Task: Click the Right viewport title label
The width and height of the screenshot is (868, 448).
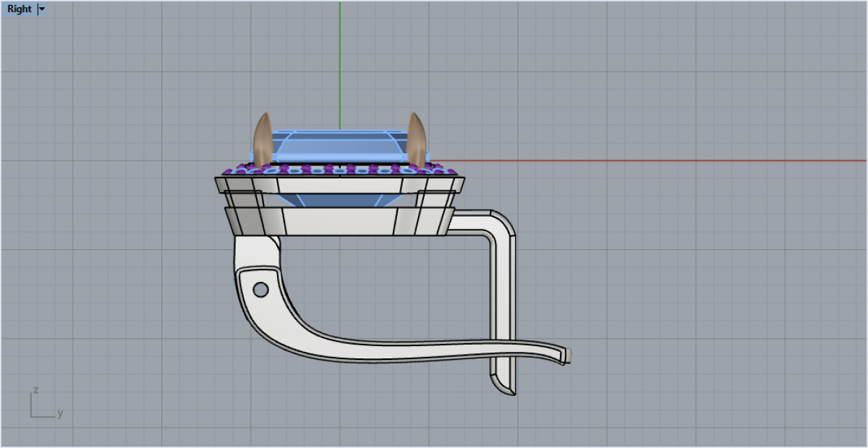Action: (x=20, y=9)
